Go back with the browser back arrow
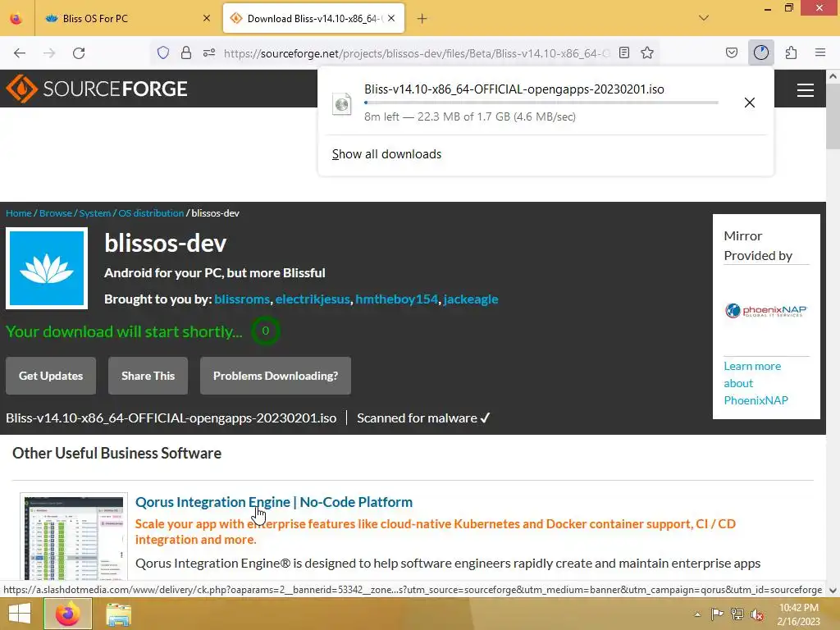Viewport: 840px width, 630px height. point(20,53)
